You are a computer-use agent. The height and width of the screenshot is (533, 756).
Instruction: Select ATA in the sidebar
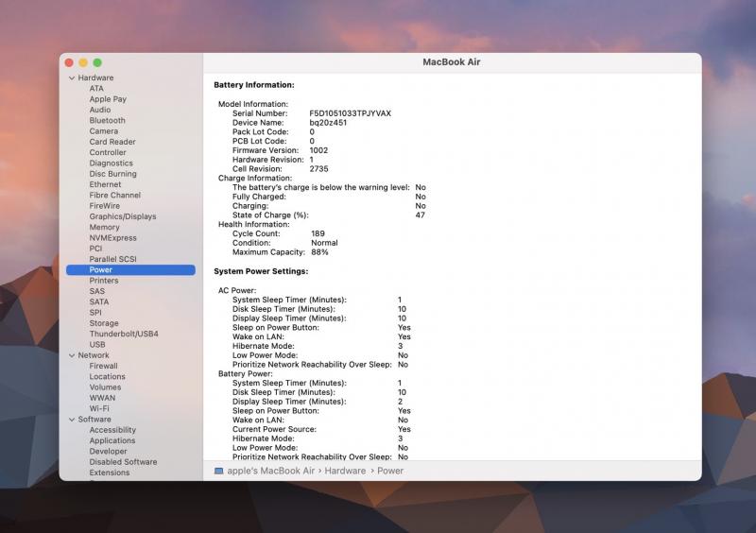(x=96, y=88)
